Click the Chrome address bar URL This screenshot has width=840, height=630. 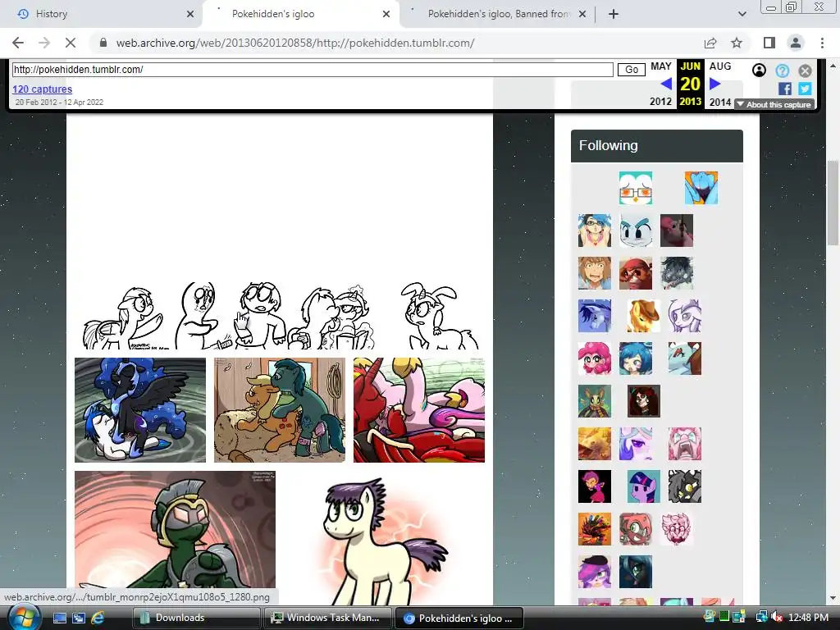pos(295,43)
